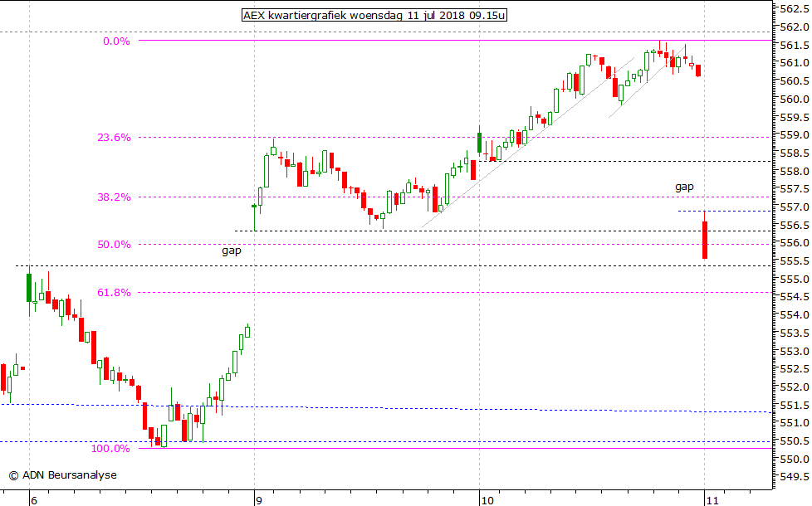Viewport: 812px width, 506px height.
Task: Click the price label '559.0' on the axis
Action: tap(795, 135)
